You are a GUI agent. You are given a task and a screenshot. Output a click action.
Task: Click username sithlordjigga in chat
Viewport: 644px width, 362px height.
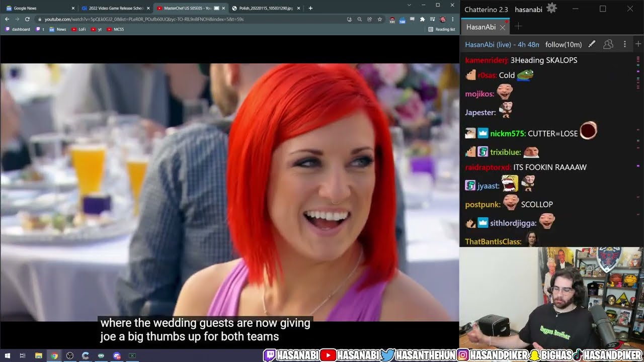(x=514, y=223)
